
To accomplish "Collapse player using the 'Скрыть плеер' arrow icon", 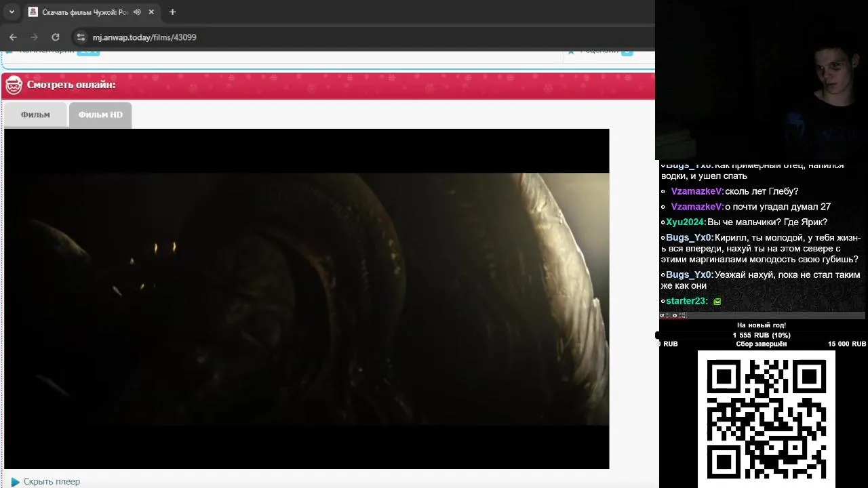I will pos(15,482).
